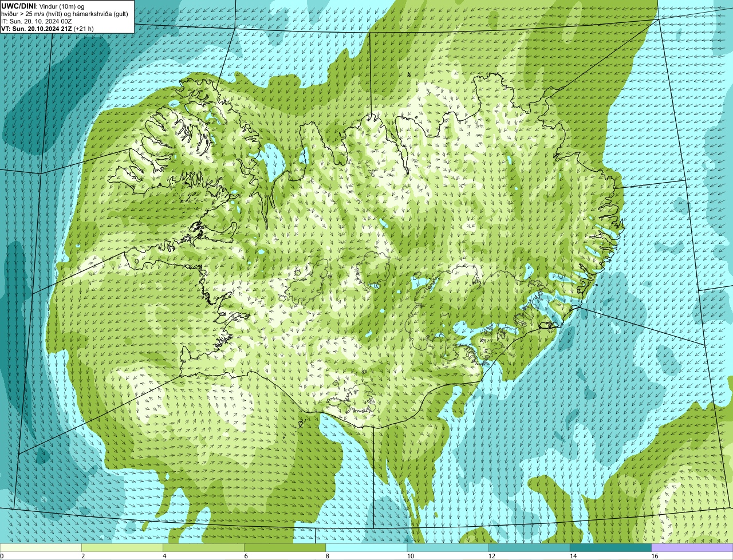
Task: Click the legend scale label "12"
Action: click(492, 556)
